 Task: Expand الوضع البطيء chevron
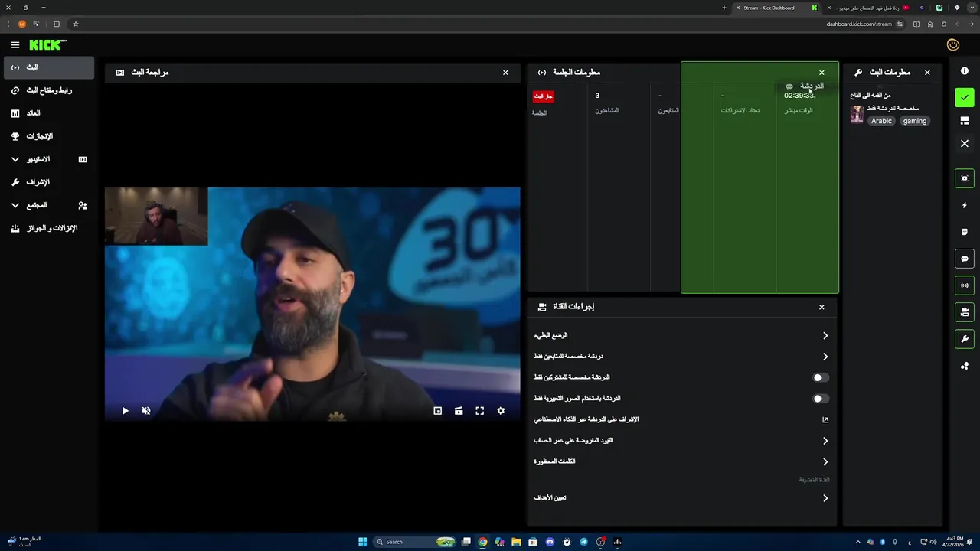click(x=825, y=336)
